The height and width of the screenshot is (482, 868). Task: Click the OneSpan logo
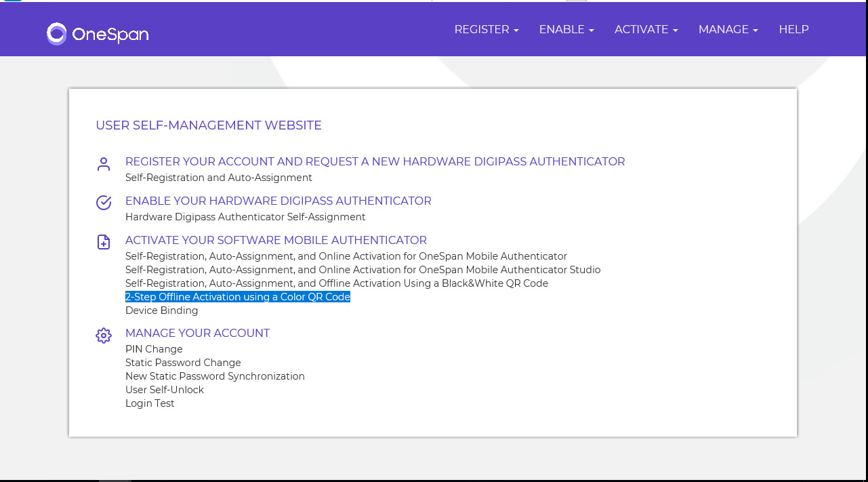pyautogui.click(x=98, y=34)
